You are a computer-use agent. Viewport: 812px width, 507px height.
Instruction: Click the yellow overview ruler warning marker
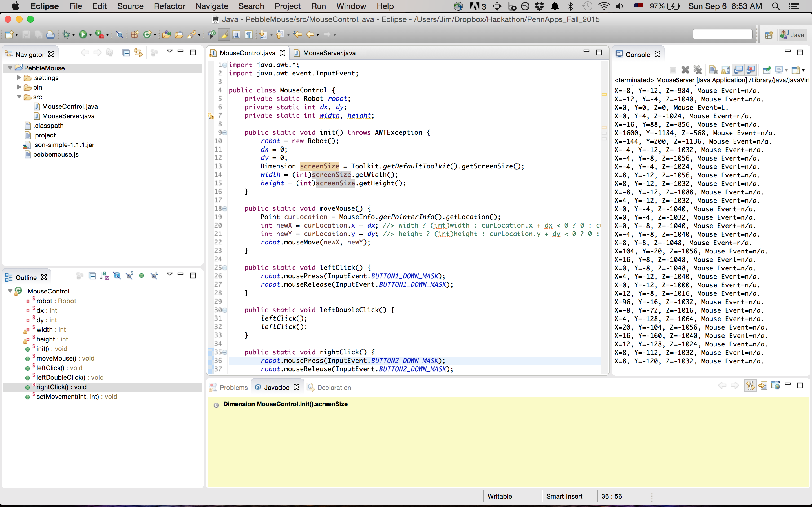point(604,95)
